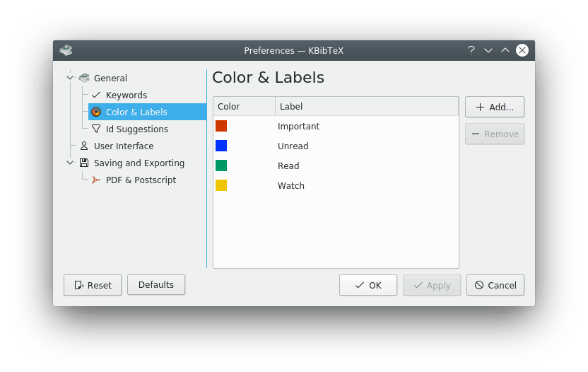Confirm changes with OK

click(x=368, y=285)
